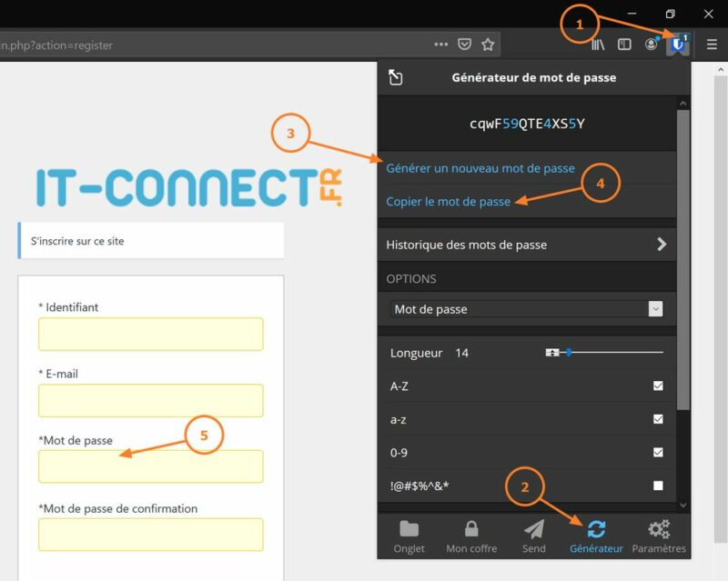Screen dimensions: 728x581
Task: Switch to the Générateur tab
Action: pyautogui.click(x=596, y=536)
